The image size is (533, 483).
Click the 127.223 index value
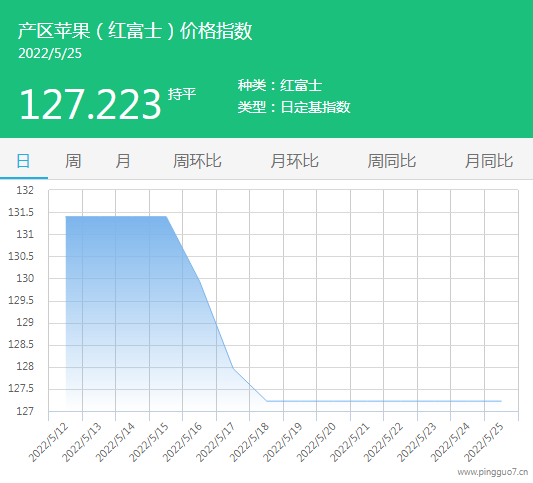pyautogui.click(x=90, y=104)
